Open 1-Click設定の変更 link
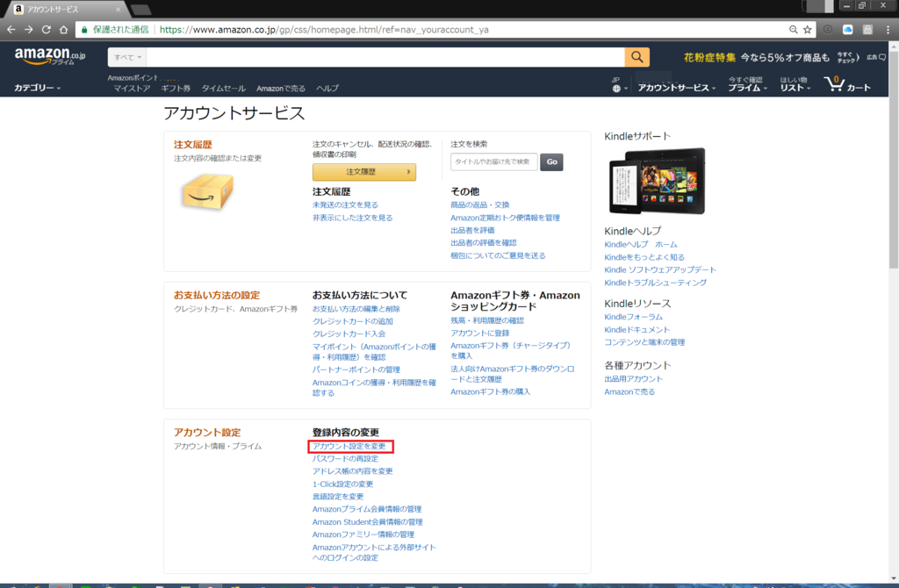Viewport: 899px width, 588px height. [343, 484]
